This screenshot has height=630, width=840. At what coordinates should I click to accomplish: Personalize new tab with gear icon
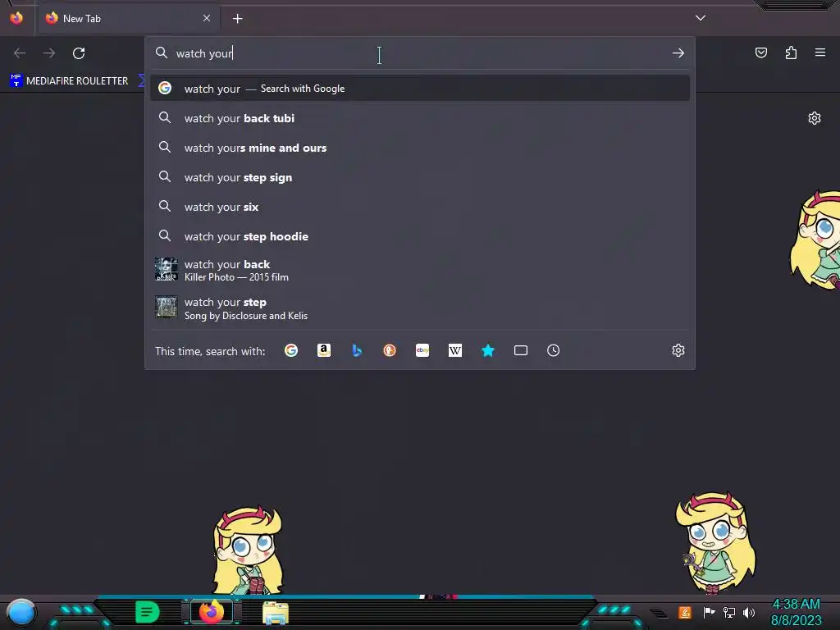(815, 118)
